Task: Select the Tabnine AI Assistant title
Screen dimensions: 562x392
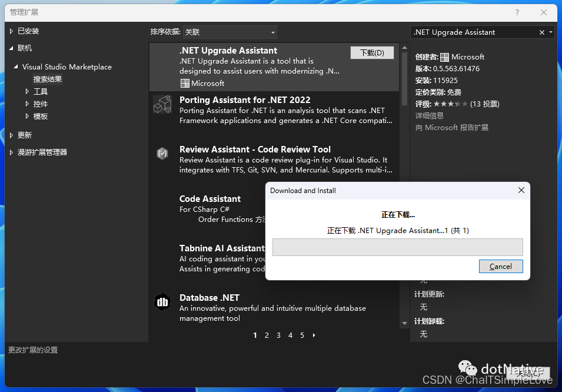Action: pos(222,248)
